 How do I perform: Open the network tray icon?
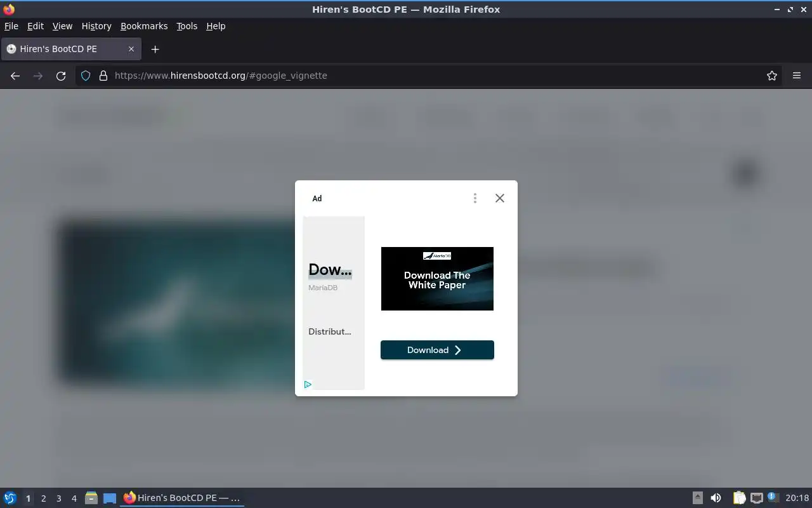point(756,498)
